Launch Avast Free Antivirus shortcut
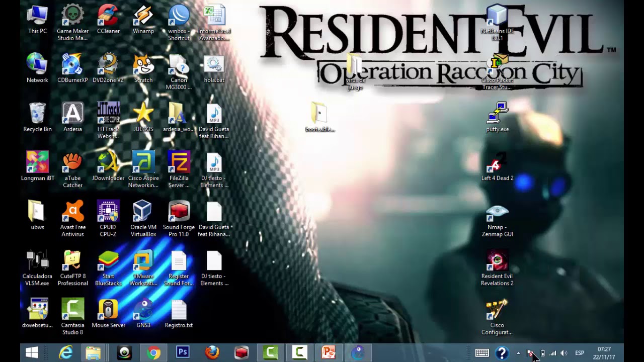This screenshot has height=362, width=644. click(72, 219)
